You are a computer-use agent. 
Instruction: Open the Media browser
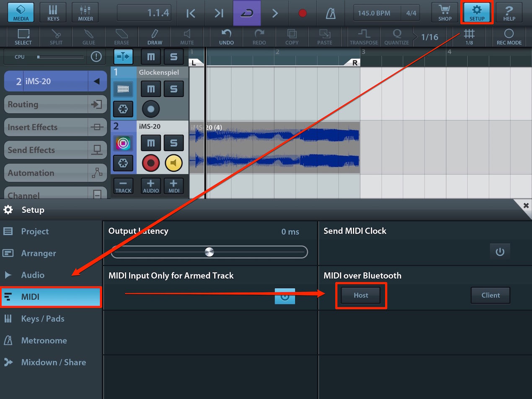(x=21, y=12)
